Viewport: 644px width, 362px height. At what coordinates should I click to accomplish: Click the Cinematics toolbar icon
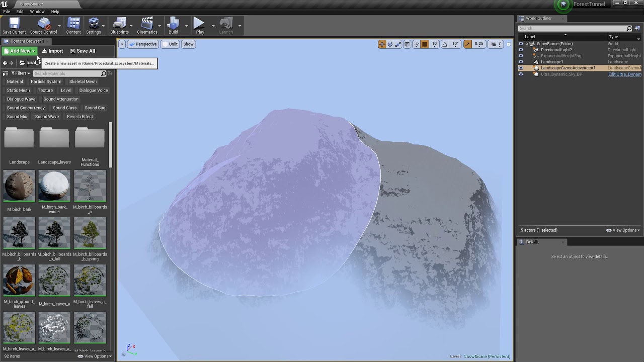(x=147, y=26)
